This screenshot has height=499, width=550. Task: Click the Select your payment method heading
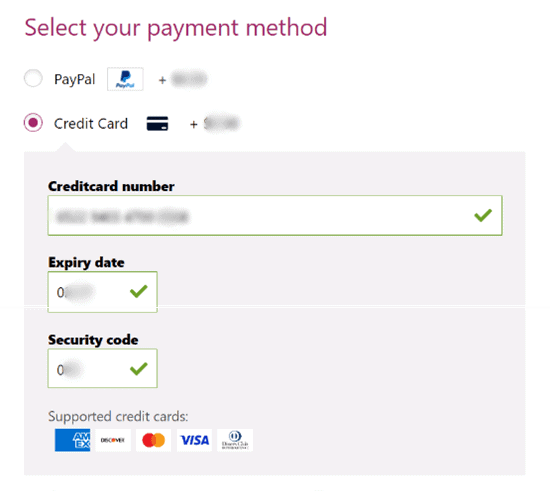[176, 28]
